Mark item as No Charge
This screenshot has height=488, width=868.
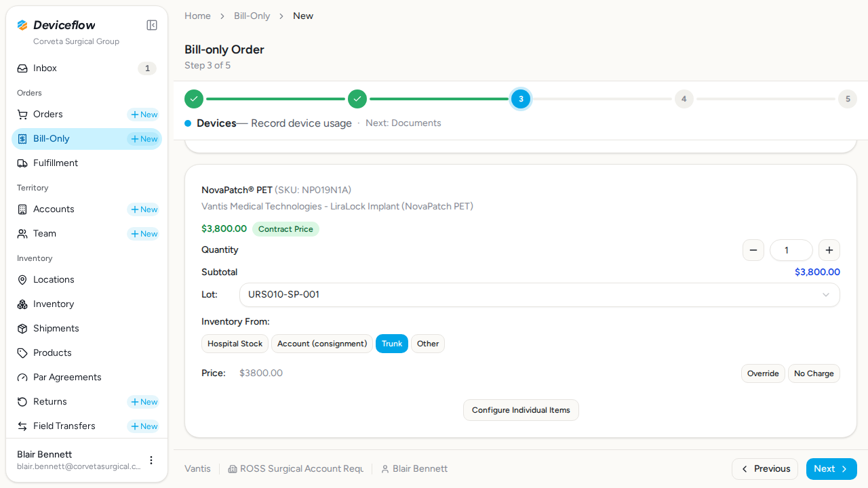814,373
